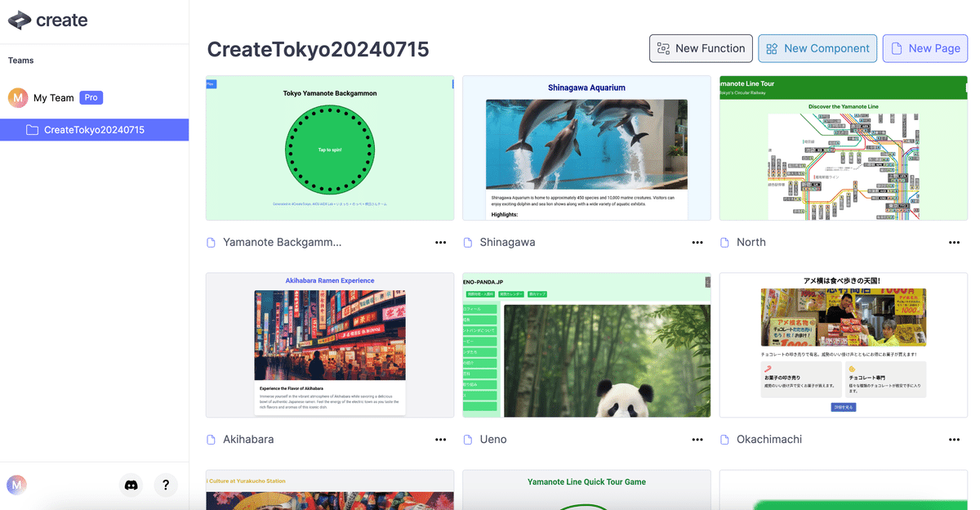980x510 pixels.
Task: Open the Tokyo Yamanote Backgammon thumbnail
Action: pos(330,148)
